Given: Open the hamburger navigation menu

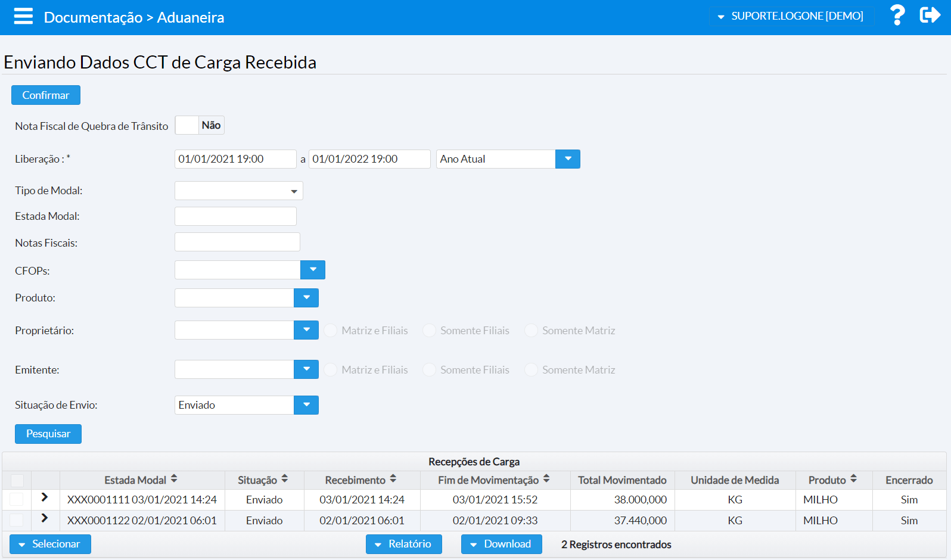Looking at the screenshot, I should tap(23, 16).
